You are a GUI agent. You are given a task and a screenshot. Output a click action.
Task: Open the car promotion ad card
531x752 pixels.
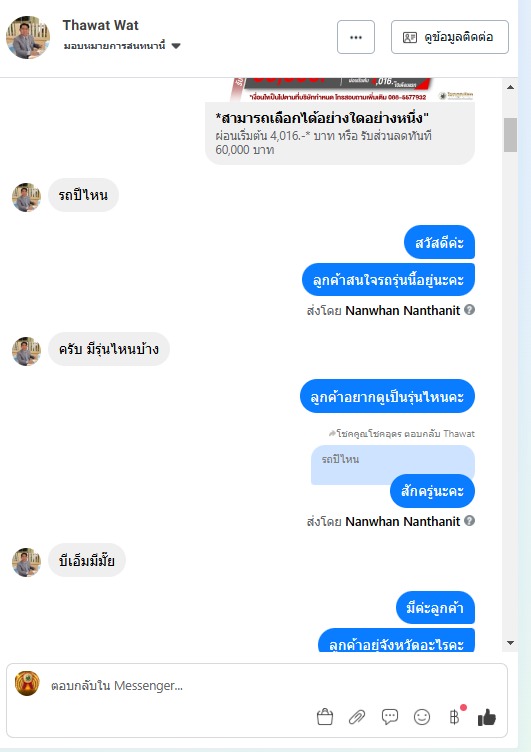click(x=340, y=121)
